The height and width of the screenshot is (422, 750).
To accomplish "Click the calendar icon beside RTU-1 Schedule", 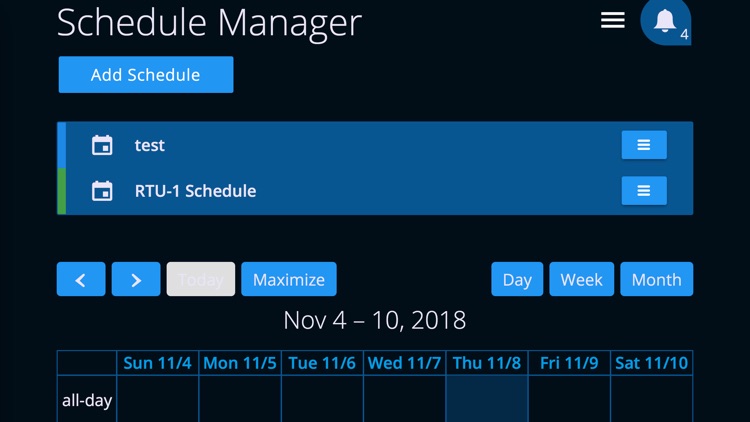I will (102, 191).
